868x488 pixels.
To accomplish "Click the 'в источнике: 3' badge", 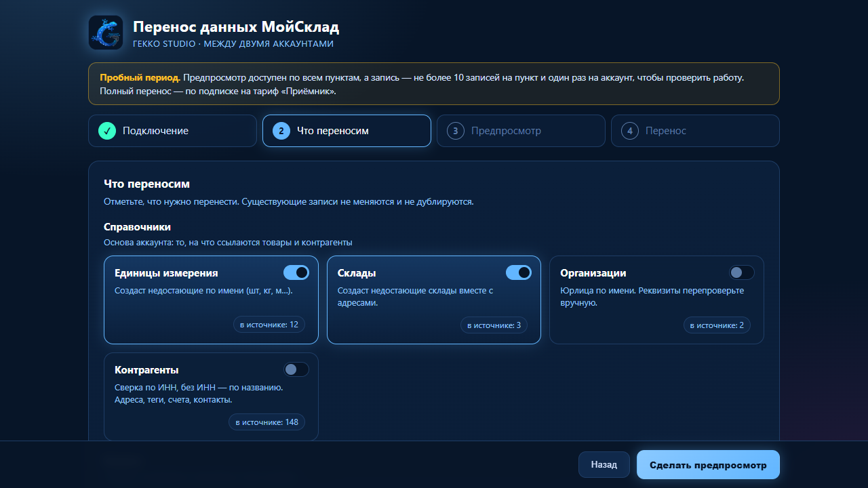I will tap(494, 325).
